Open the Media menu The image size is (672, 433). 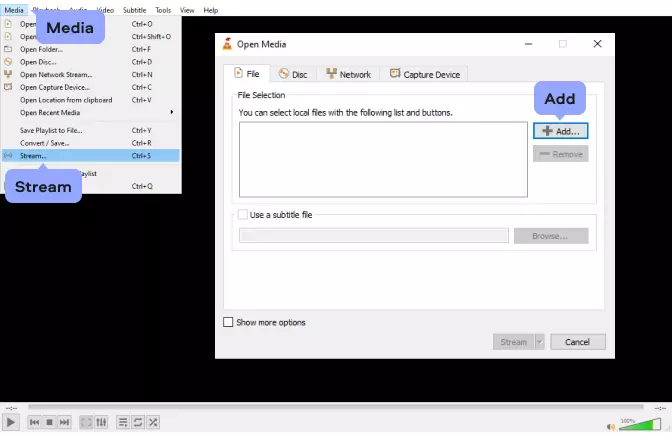(14, 10)
